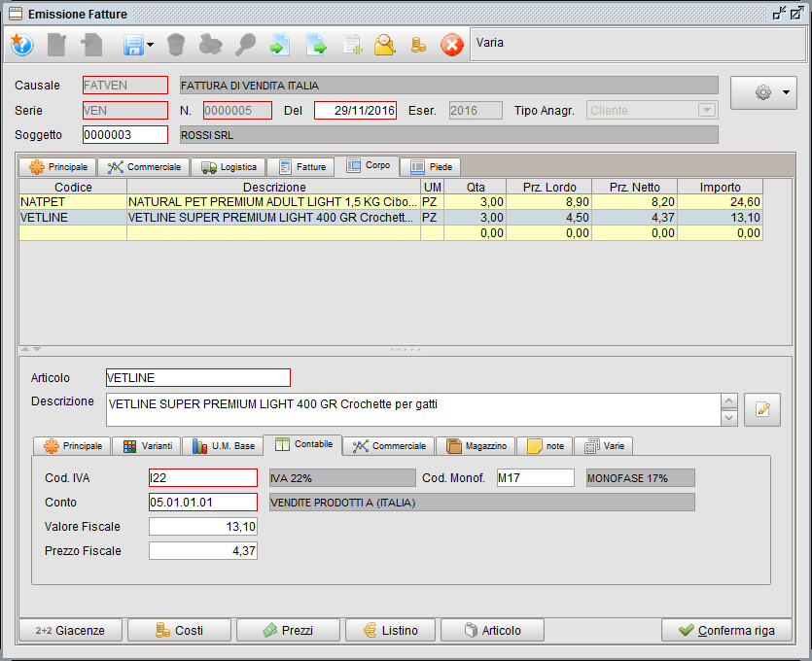Click the NATURAL PET PREMIUM description cell
Viewport: 812px width, 661px height.
pos(273,202)
